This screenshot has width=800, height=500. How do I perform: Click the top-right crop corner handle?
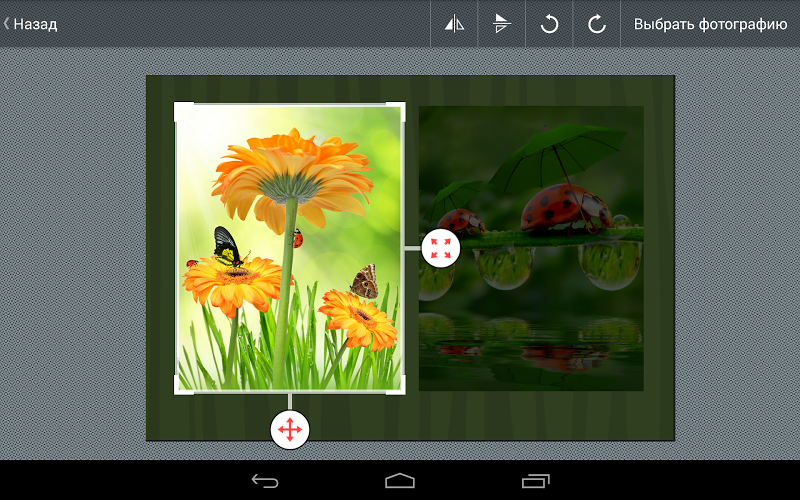pyautogui.click(x=396, y=112)
